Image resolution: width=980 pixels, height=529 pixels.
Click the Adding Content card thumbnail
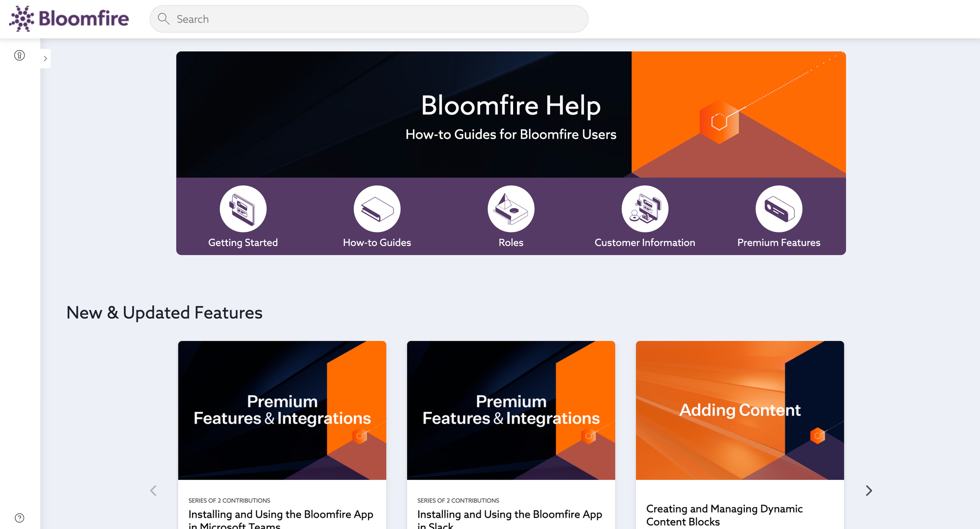pyautogui.click(x=739, y=410)
